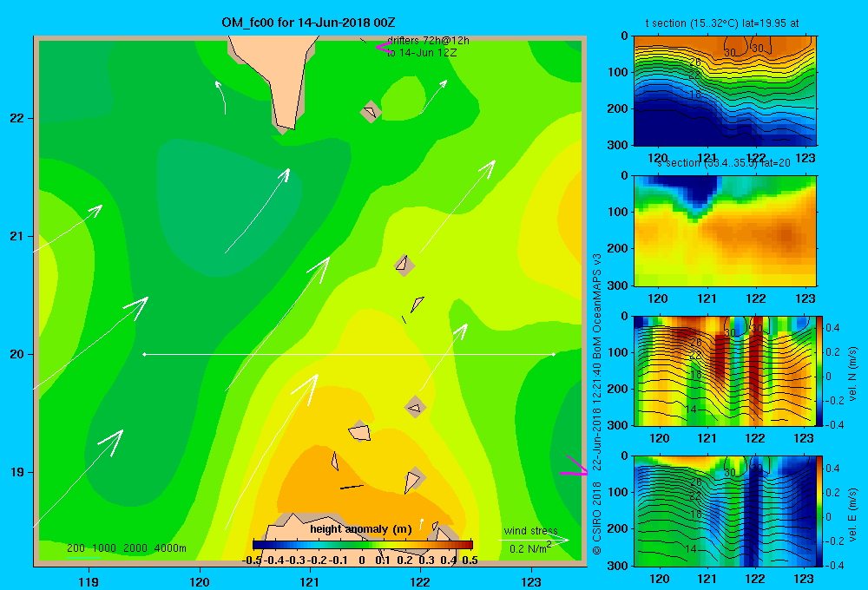
Task: Click the 't section (15..32°C) lat=19.95' title
Action: [x=722, y=23]
